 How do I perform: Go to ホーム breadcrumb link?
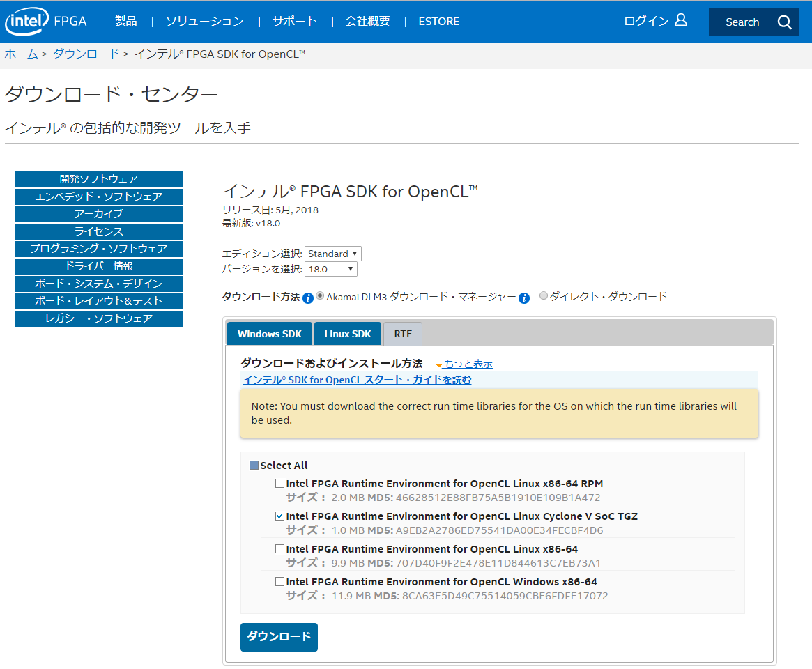point(21,54)
